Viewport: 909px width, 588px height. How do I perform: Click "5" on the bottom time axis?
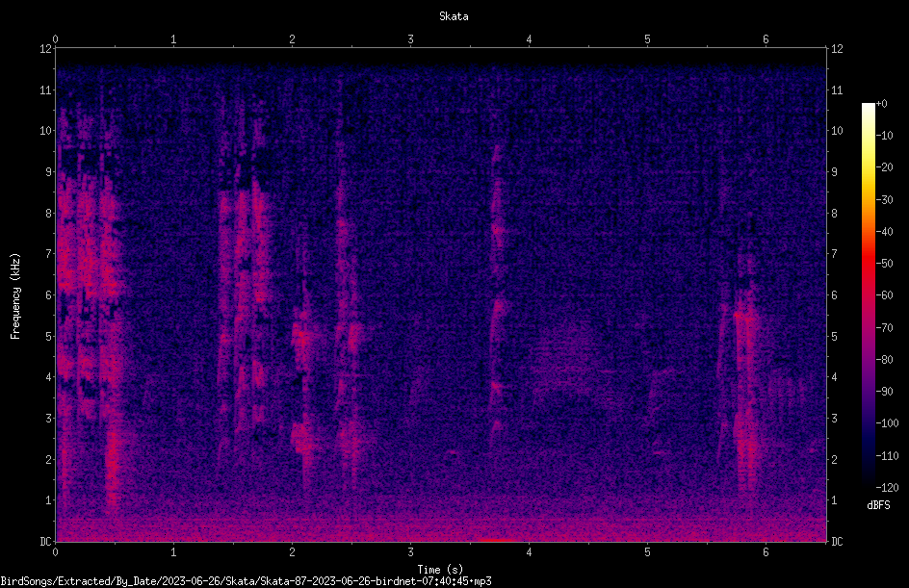click(647, 552)
